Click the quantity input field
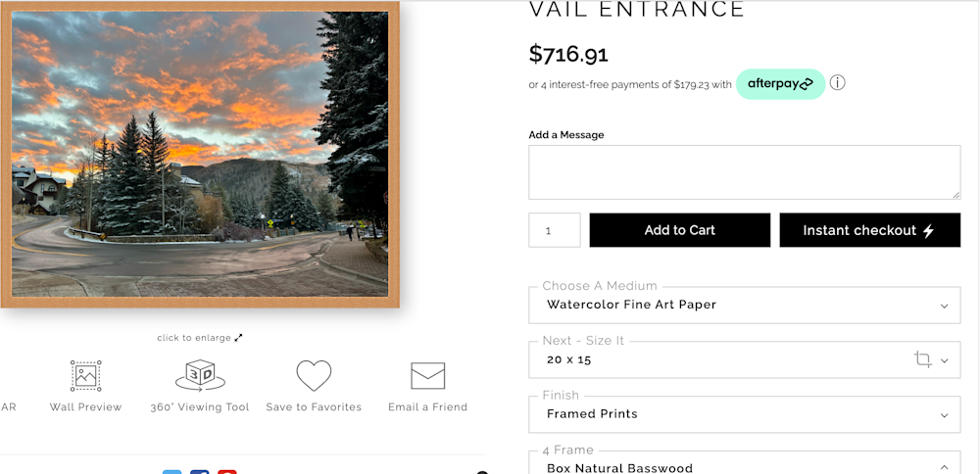980x474 pixels. tap(555, 230)
